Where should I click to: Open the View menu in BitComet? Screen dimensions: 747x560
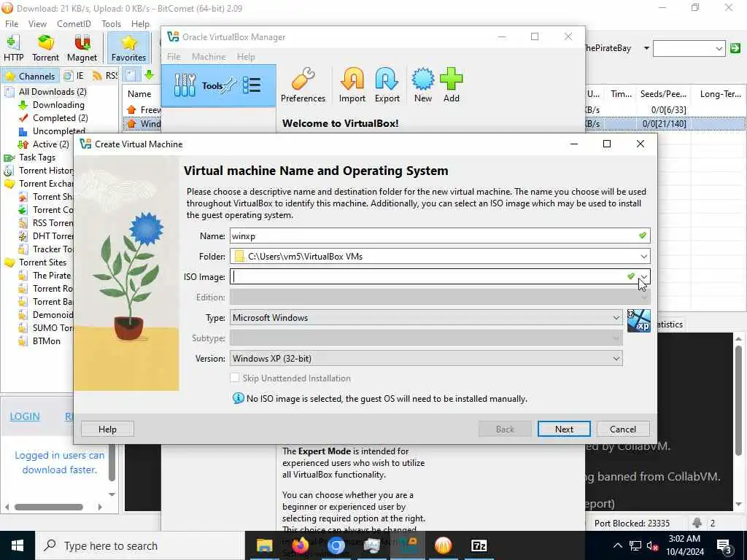pyautogui.click(x=37, y=24)
